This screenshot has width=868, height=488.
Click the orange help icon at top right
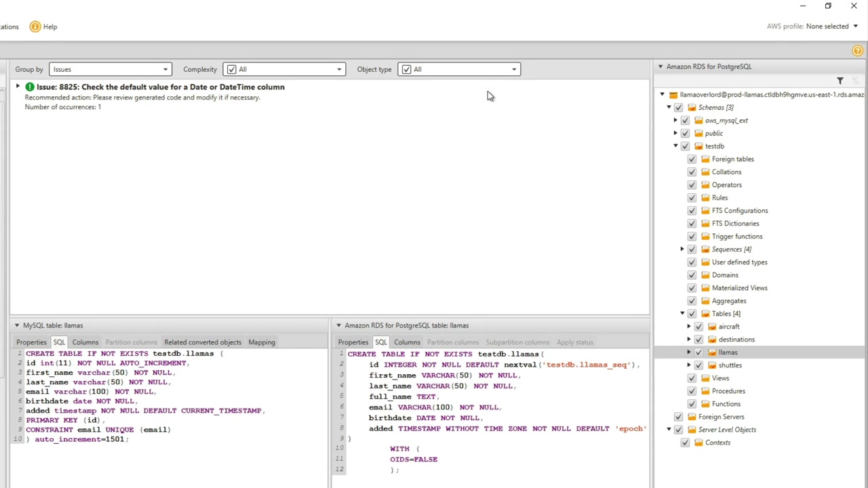point(857,51)
